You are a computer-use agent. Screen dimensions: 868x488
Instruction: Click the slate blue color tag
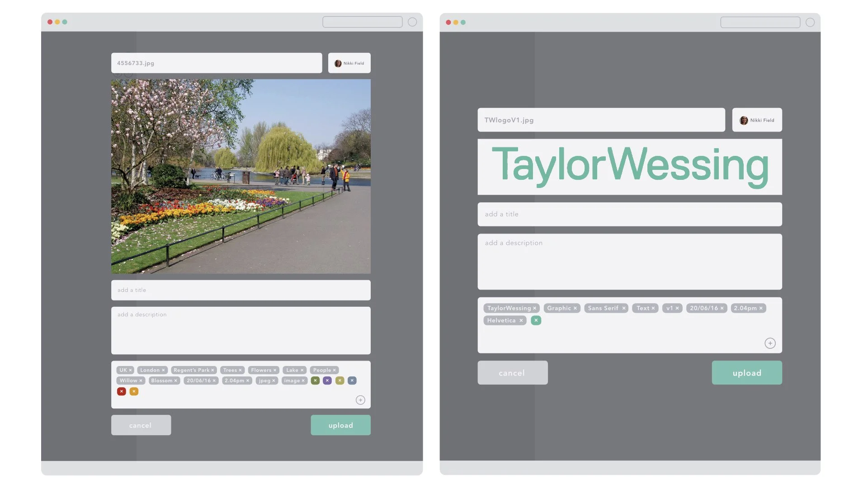coord(352,380)
